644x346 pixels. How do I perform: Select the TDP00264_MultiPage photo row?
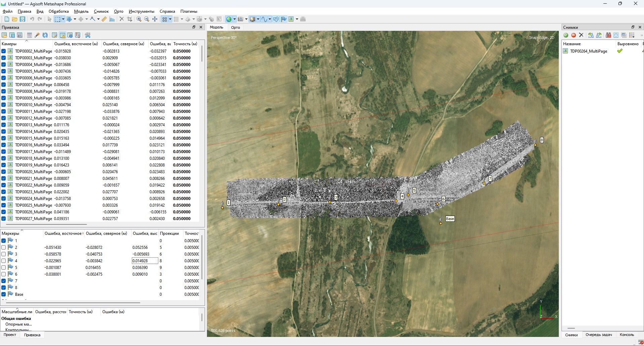(x=602, y=51)
